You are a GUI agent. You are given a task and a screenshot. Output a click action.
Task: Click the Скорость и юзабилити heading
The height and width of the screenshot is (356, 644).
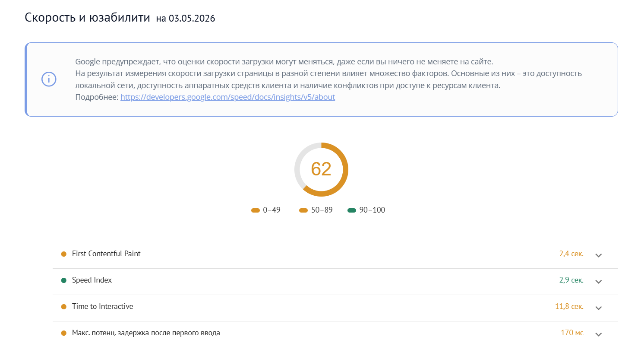point(87,18)
